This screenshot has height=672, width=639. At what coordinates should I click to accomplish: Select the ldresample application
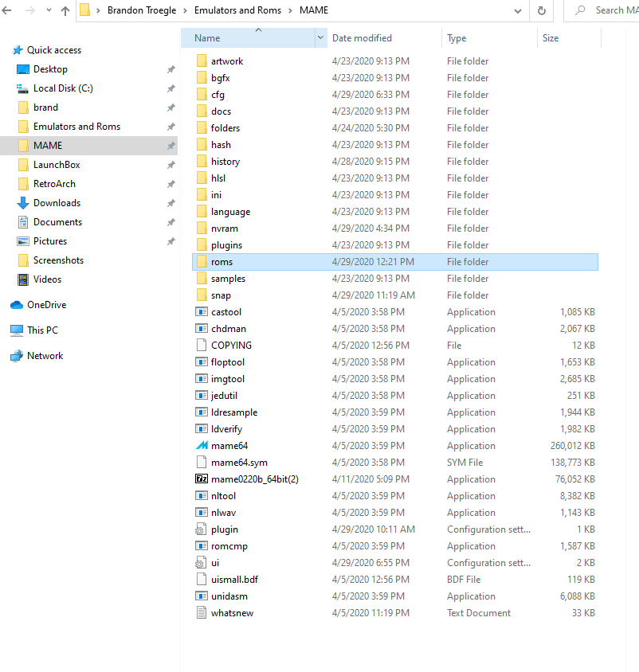[x=234, y=412]
